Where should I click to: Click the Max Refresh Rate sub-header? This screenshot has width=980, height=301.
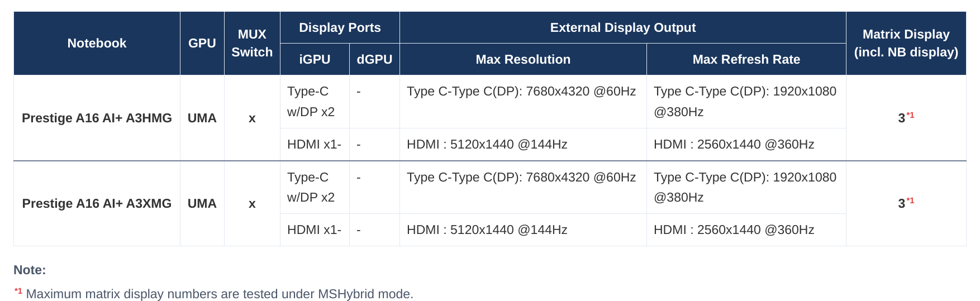[746, 59]
